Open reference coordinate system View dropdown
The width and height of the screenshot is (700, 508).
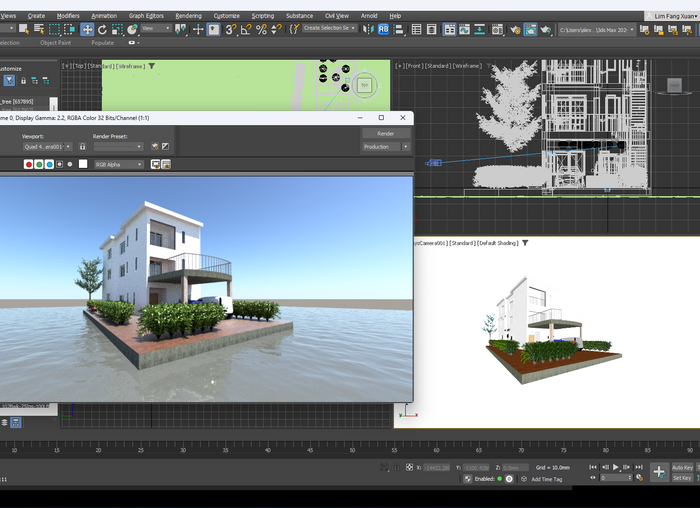pyautogui.click(x=156, y=28)
